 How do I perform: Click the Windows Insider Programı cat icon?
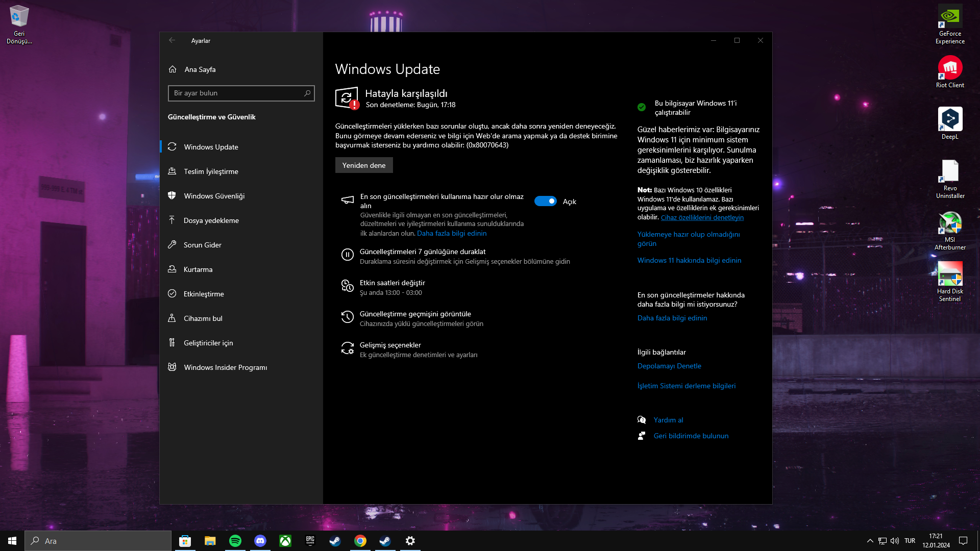172,367
